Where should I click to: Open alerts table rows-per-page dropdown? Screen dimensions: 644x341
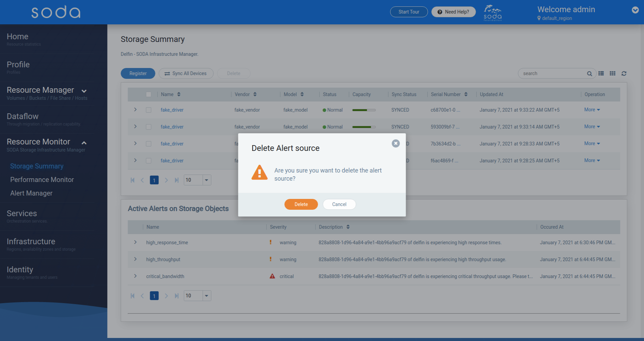tap(207, 296)
